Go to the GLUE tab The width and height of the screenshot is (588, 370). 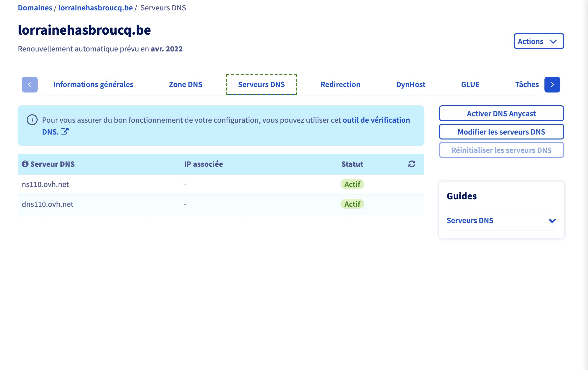point(470,85)
